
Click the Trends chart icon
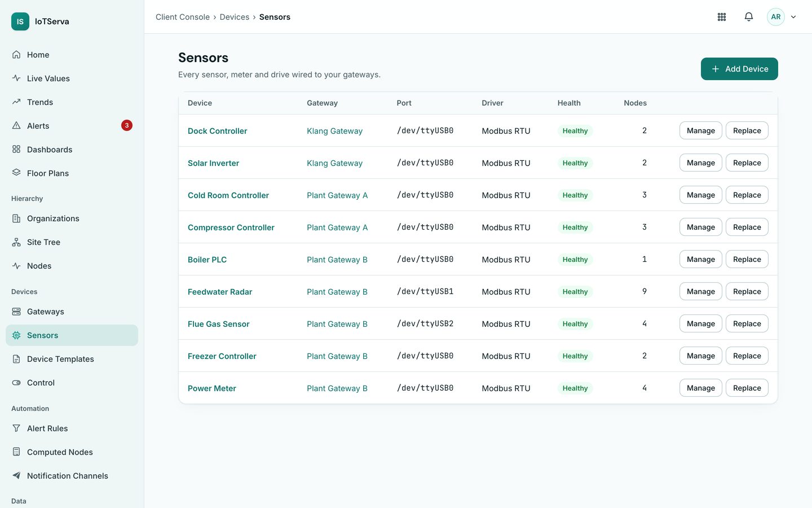click(x=16, y=102)
